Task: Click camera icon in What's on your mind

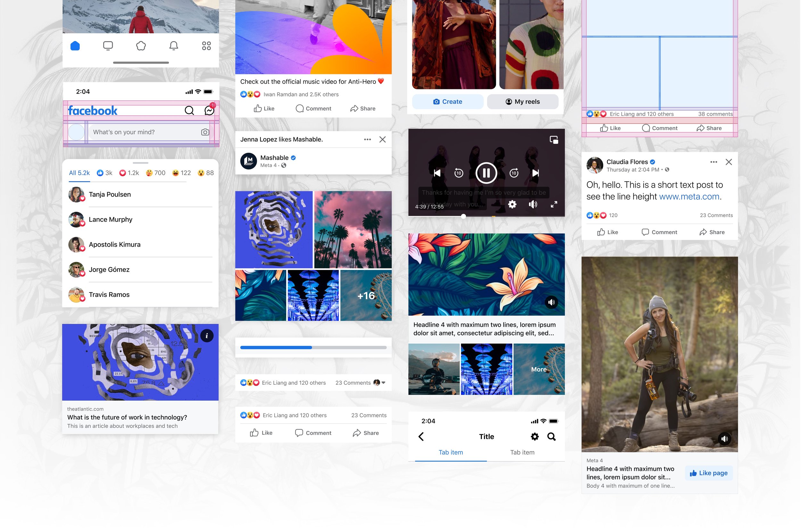Action: [205, 132]
